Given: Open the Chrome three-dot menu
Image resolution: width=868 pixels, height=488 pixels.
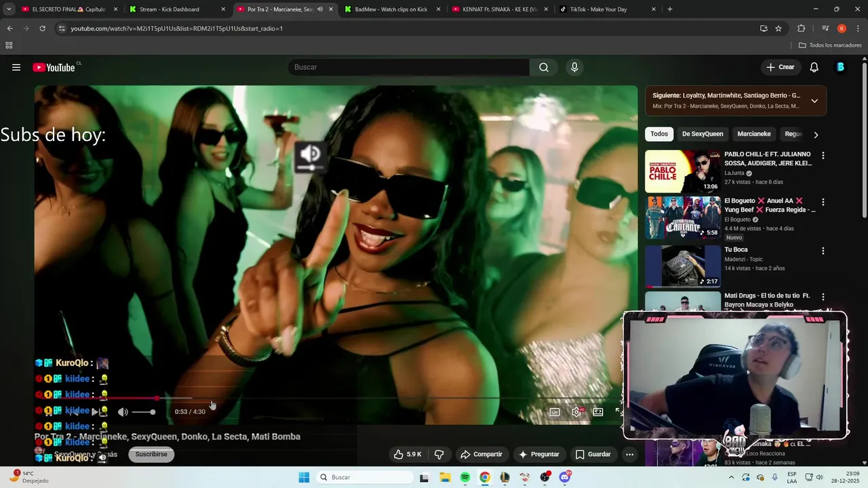Looking at the screenshot, I should [x=857, y=28].
